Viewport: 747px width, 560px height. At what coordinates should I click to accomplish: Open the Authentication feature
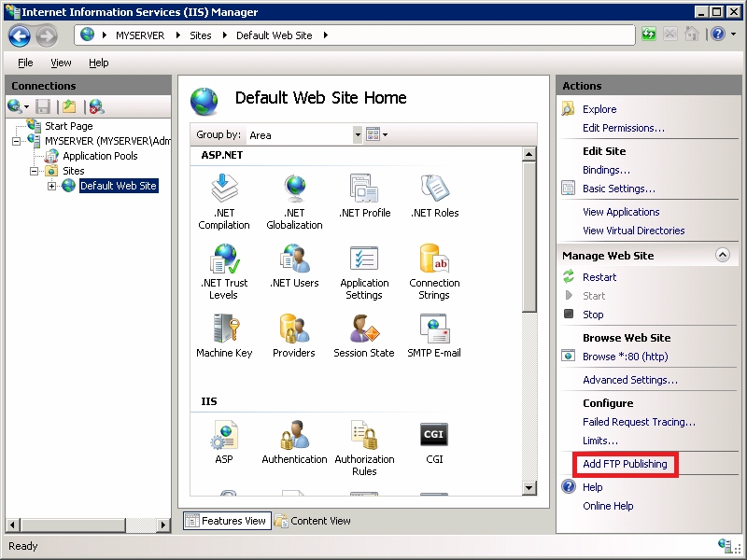[x=294, y=441]
